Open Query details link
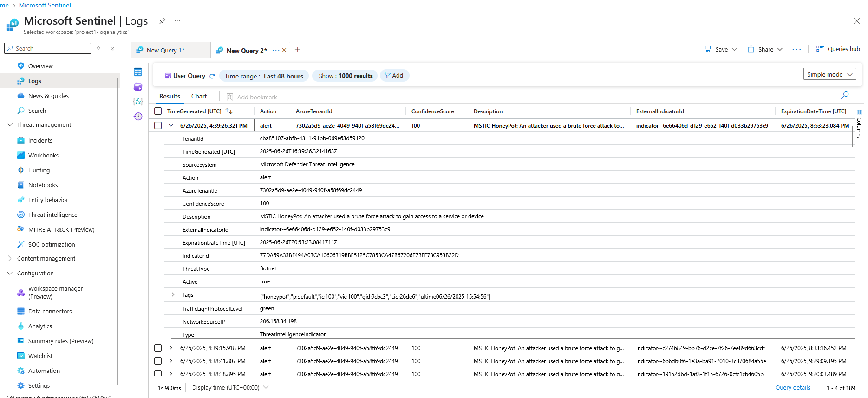Viewport: 868px width, 398px height. tap(792, 387)
